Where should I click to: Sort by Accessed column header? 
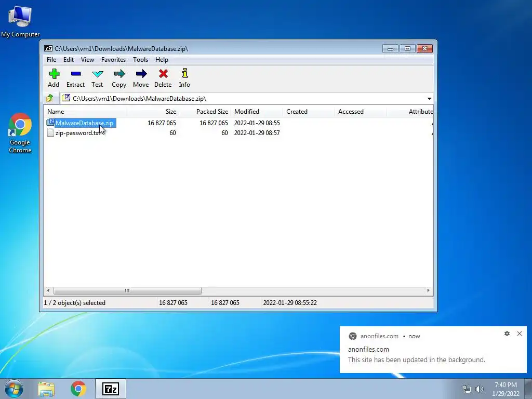pos(361,112)
